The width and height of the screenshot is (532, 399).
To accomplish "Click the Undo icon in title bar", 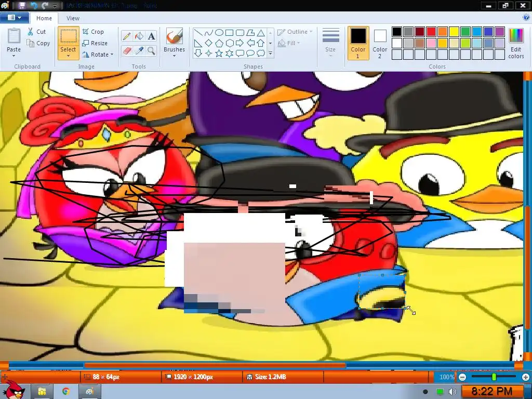I will point(34,5).
